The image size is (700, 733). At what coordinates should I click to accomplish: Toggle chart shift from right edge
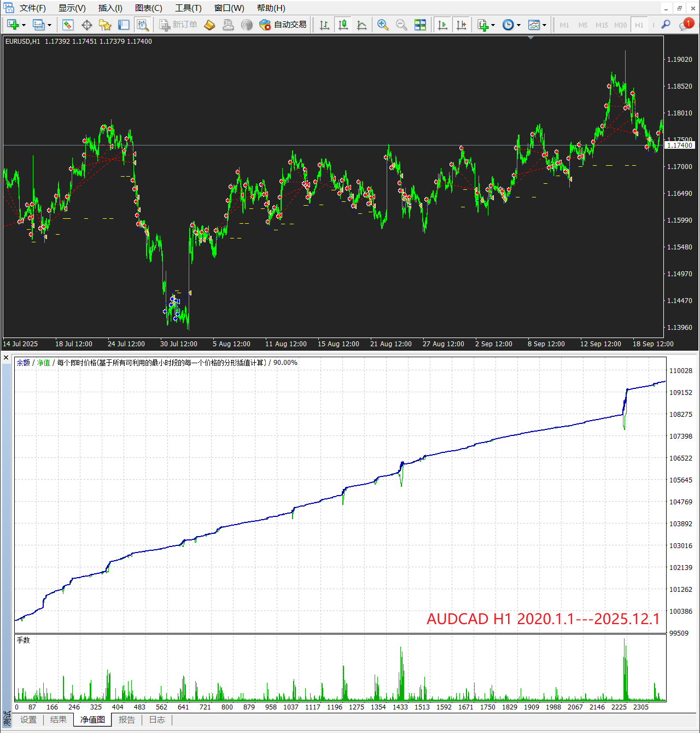pos(462,25)
